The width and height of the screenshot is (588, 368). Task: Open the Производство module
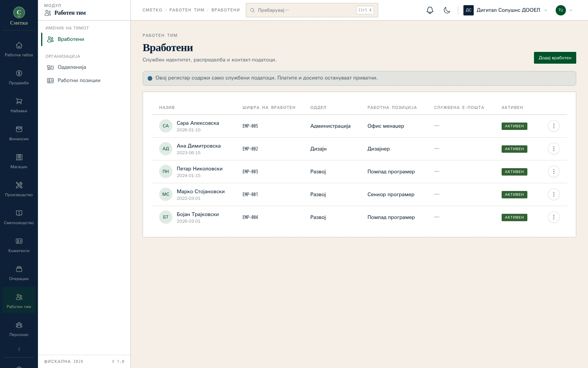pos(19,190)
